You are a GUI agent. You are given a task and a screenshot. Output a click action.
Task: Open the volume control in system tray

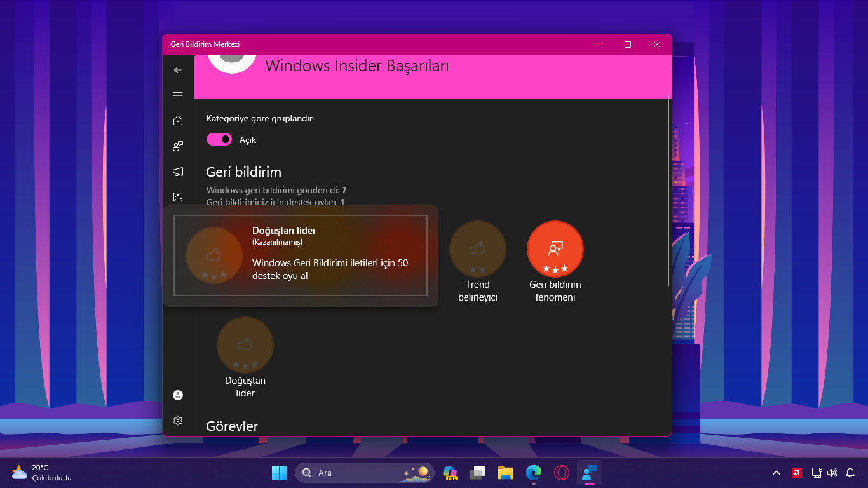832,473
